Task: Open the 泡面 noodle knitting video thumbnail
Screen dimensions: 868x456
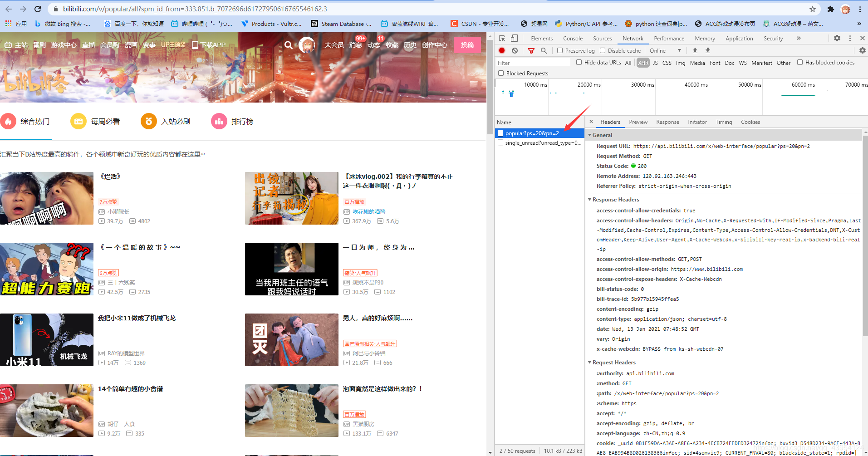Action: click(292, 411)
